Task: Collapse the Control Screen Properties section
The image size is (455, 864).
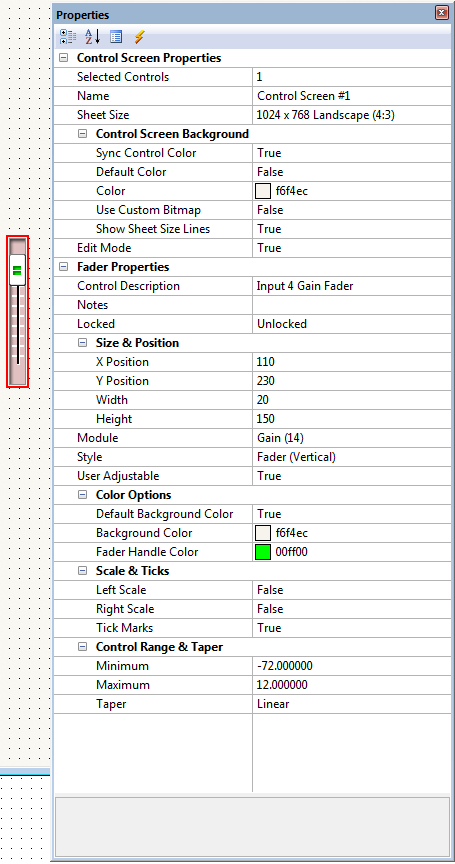Action: (64, 58)
